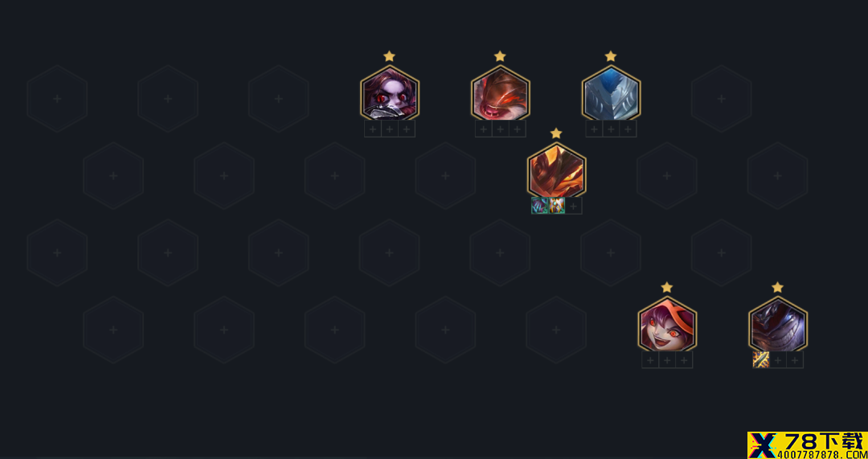The height and width of the screenshot is (459, 868).
Task: Click the teal claw item on orange champion
Action: click(x=540, y=206)
